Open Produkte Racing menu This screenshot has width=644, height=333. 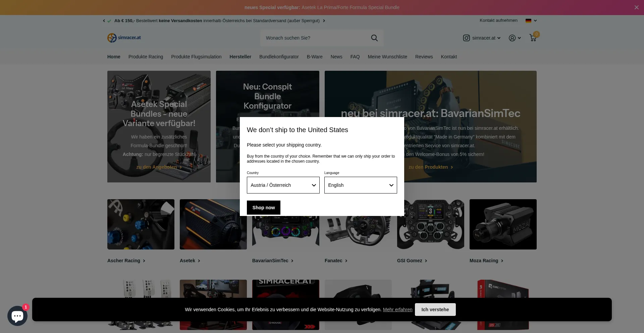(x=146, y=57)
